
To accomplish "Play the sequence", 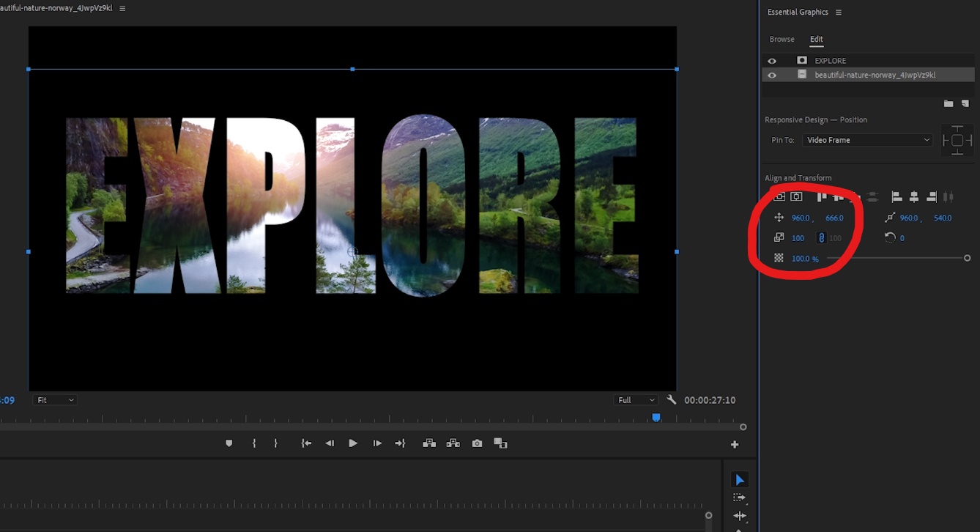I will (353, 443).
